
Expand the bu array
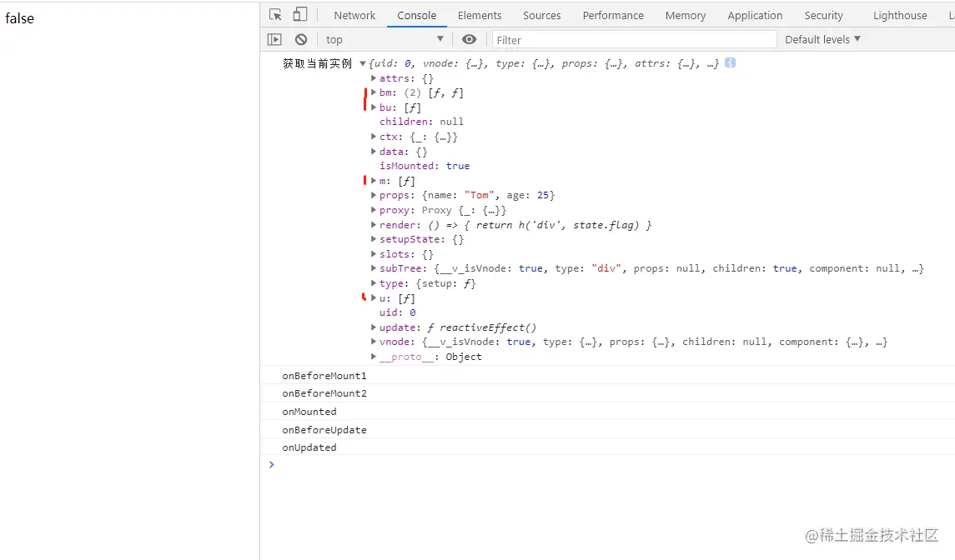(374, 107)
